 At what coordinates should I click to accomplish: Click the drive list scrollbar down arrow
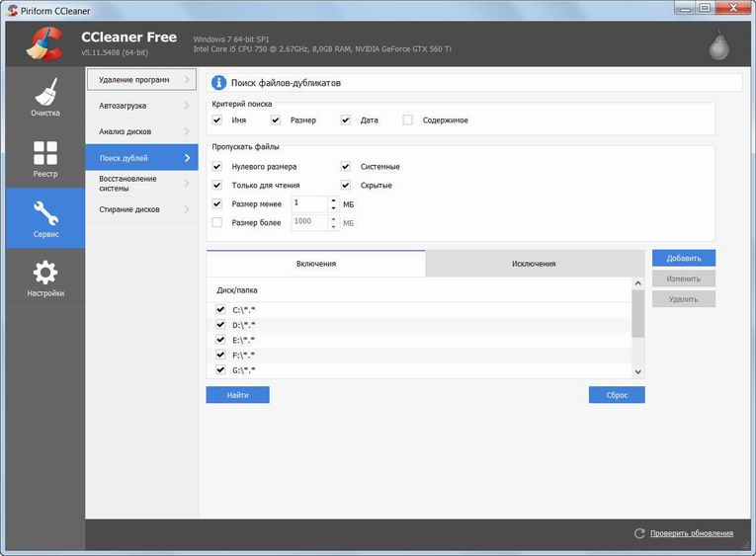tap(637, 371)
